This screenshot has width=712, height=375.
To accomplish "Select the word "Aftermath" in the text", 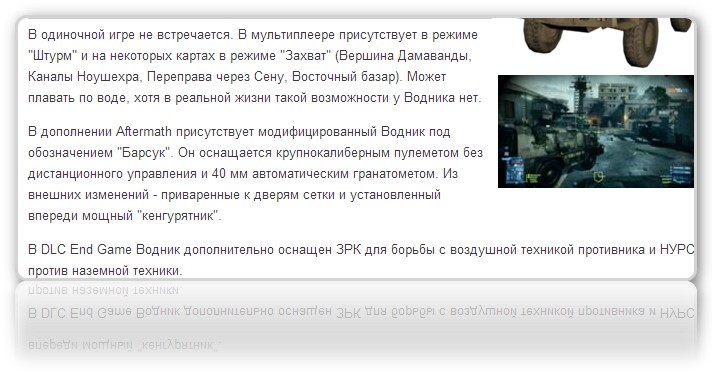I will click(x=144, y=132).
